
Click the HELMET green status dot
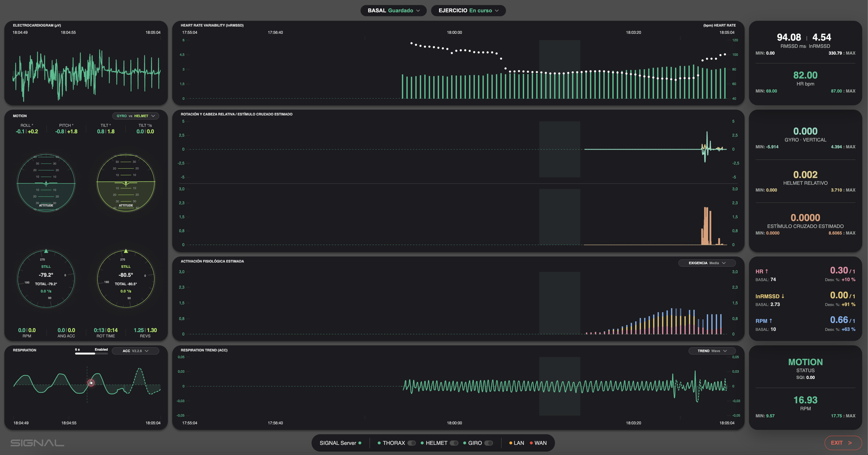coord(422,443)
